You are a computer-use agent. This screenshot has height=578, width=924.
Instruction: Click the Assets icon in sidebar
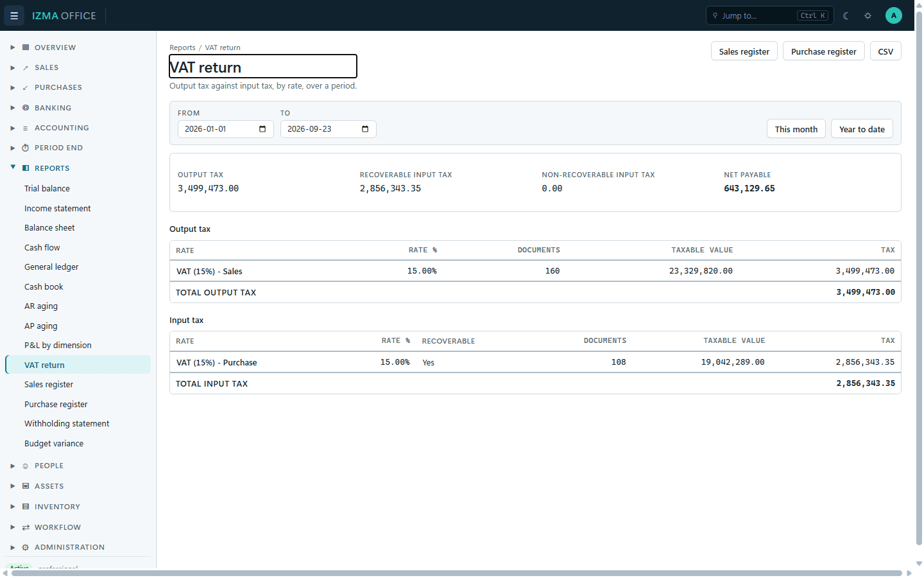[x=26, y=486]
